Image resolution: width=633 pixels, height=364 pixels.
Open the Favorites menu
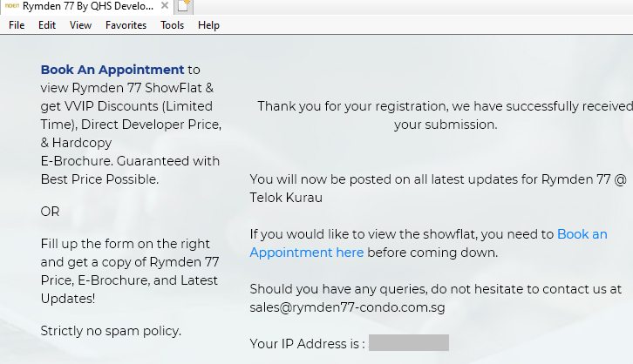(x=126, y=25)
